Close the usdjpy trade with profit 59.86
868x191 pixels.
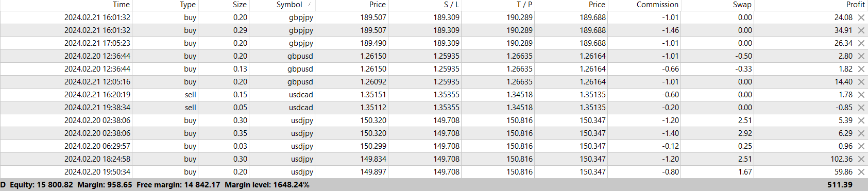point(861,172)
